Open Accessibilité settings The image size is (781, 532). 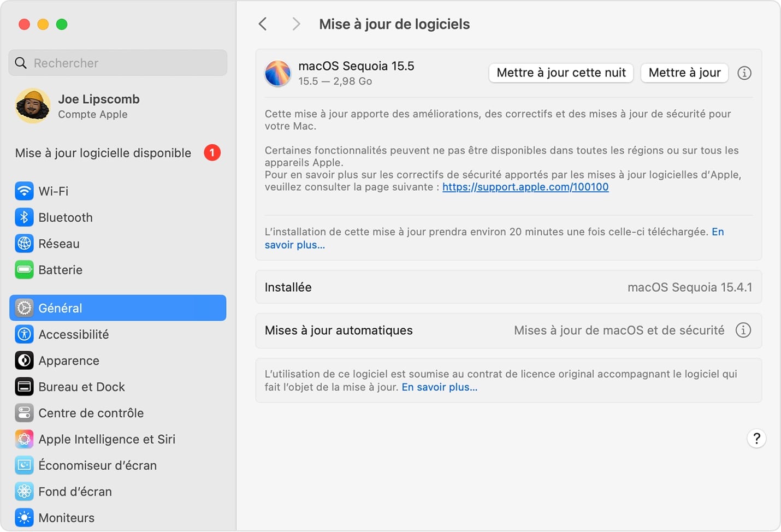point(118,334)
